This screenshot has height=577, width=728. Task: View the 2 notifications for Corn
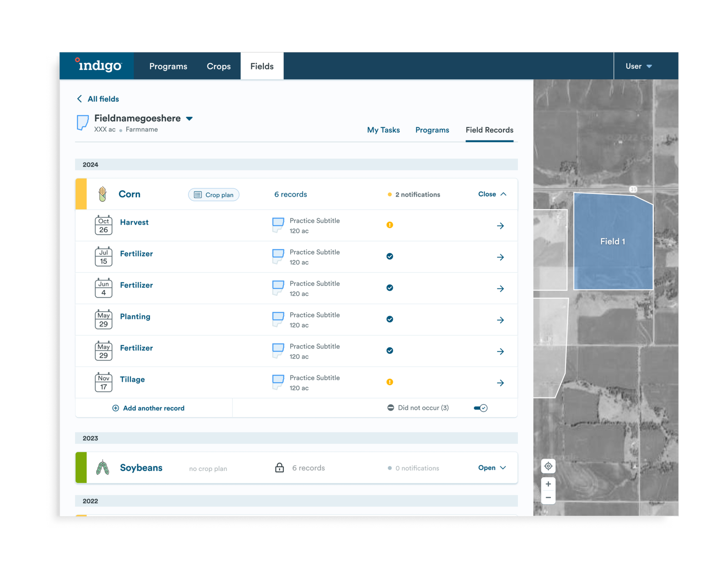click(414, 194)
